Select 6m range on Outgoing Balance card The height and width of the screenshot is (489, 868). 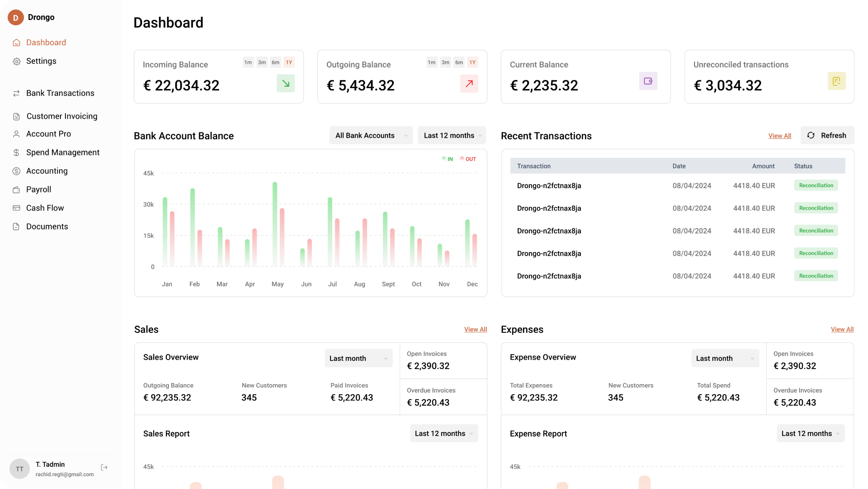coord(459,63)
